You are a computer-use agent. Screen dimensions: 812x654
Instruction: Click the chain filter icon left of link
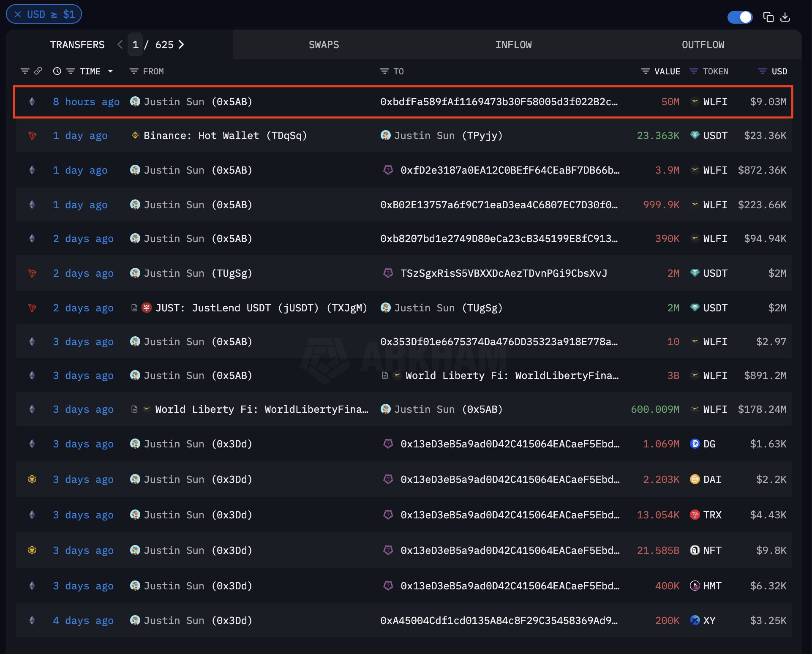click(25, 71)
